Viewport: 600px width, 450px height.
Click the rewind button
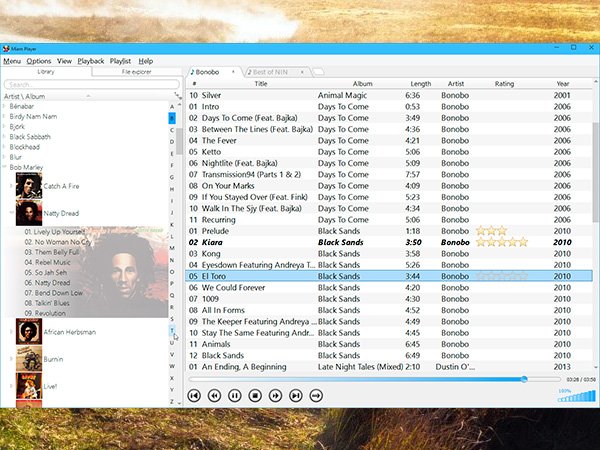coord(214,396)
